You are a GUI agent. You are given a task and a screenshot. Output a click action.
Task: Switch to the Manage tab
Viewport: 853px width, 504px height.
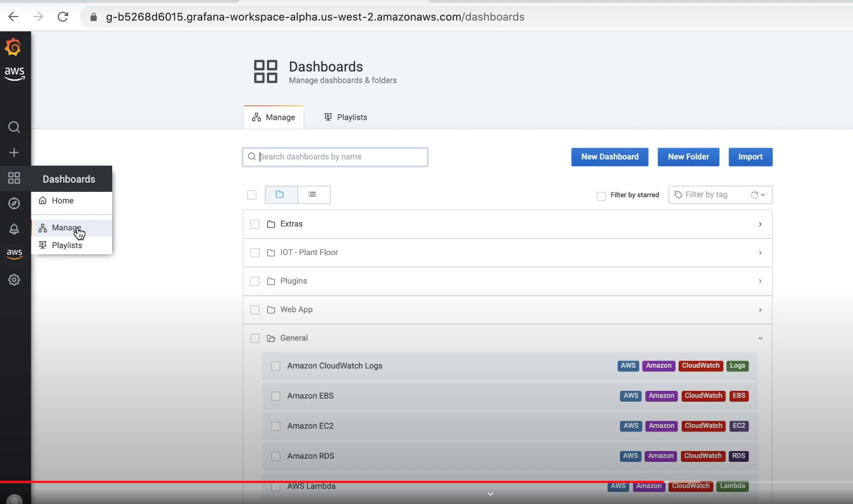click(273, 117)
